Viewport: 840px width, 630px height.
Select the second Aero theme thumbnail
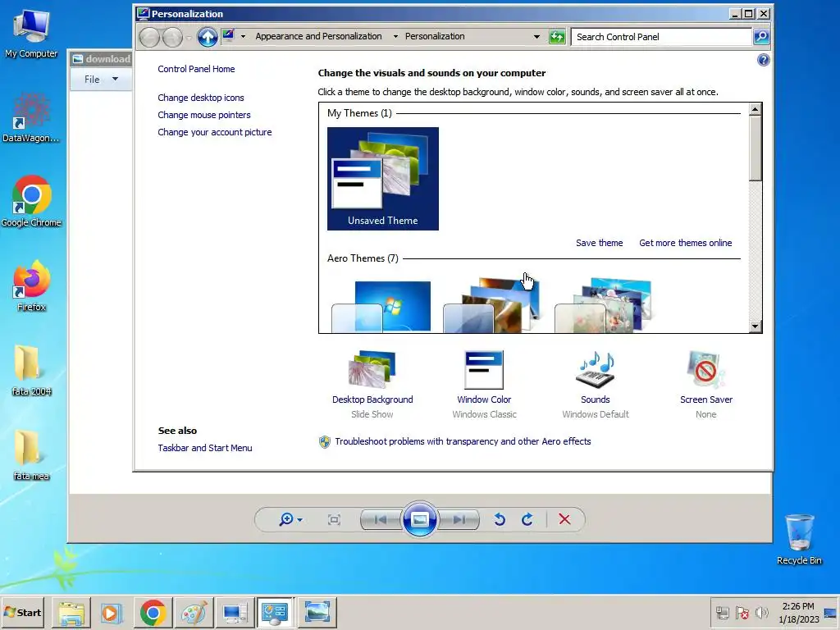click(x=493, y=306)
